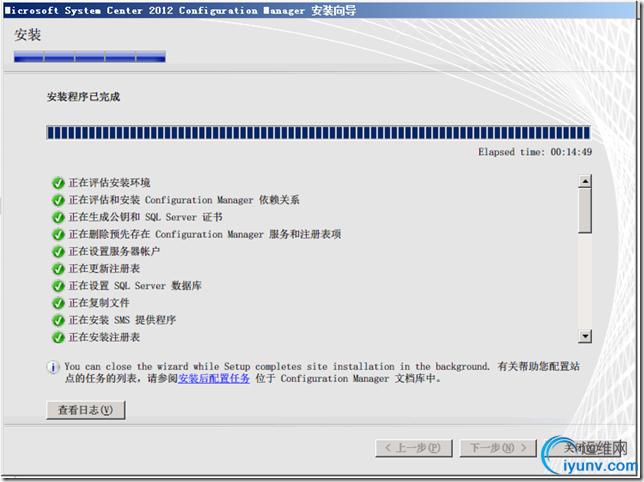Click the task list scrollbar thumb
Screen dimensions: 644x482
point(585,211)
